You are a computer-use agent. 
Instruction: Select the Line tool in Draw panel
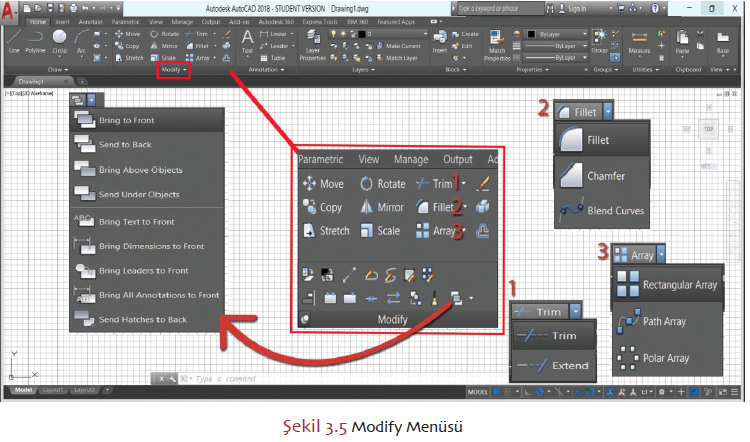(x=12, y=41)
